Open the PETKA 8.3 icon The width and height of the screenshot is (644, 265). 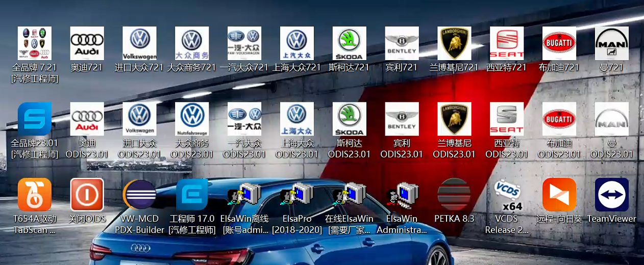coord(454,195)
